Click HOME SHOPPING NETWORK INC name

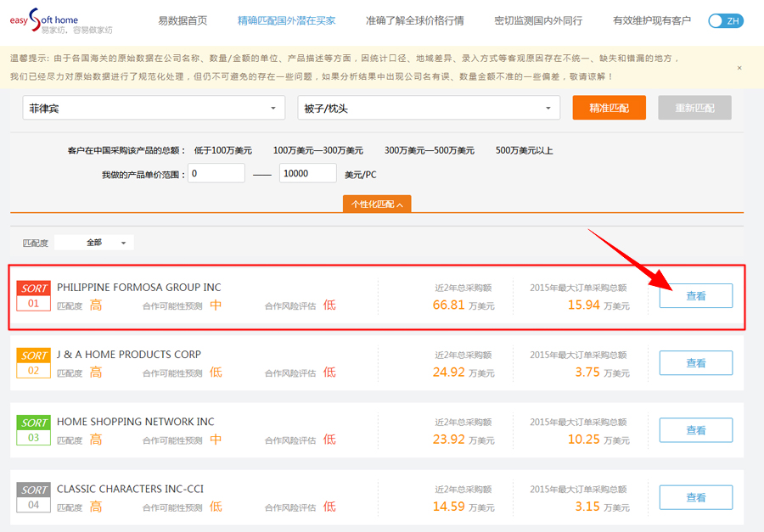point(136,422)
